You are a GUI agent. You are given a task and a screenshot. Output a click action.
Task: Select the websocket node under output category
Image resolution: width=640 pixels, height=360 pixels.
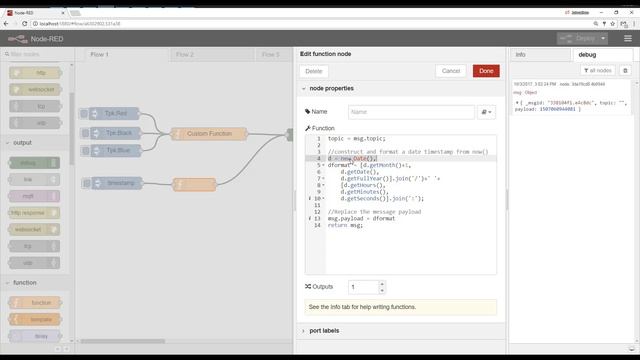[34, 229]
